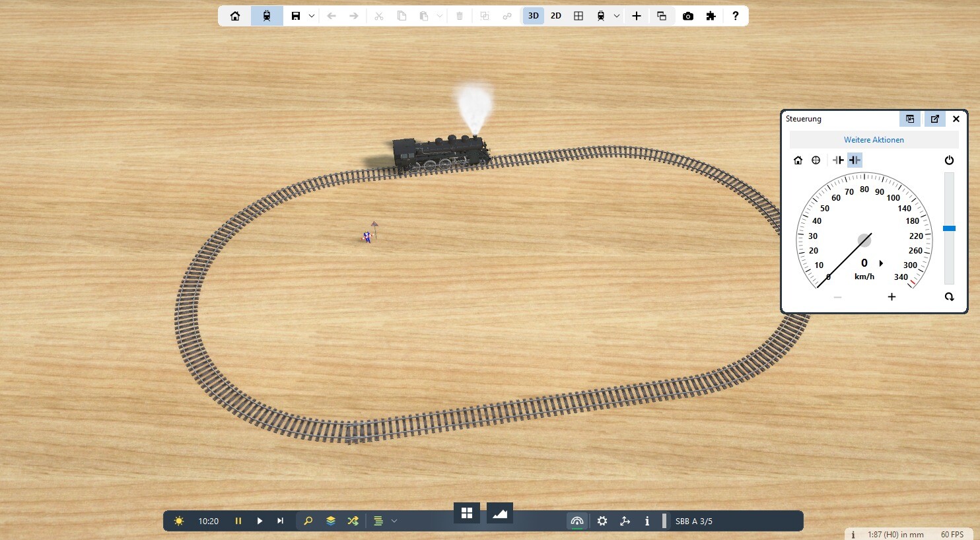Copy selection using the copy icon
Viewport: 980px width, 540px height.
pyautogui.click(x=402, y=16)
